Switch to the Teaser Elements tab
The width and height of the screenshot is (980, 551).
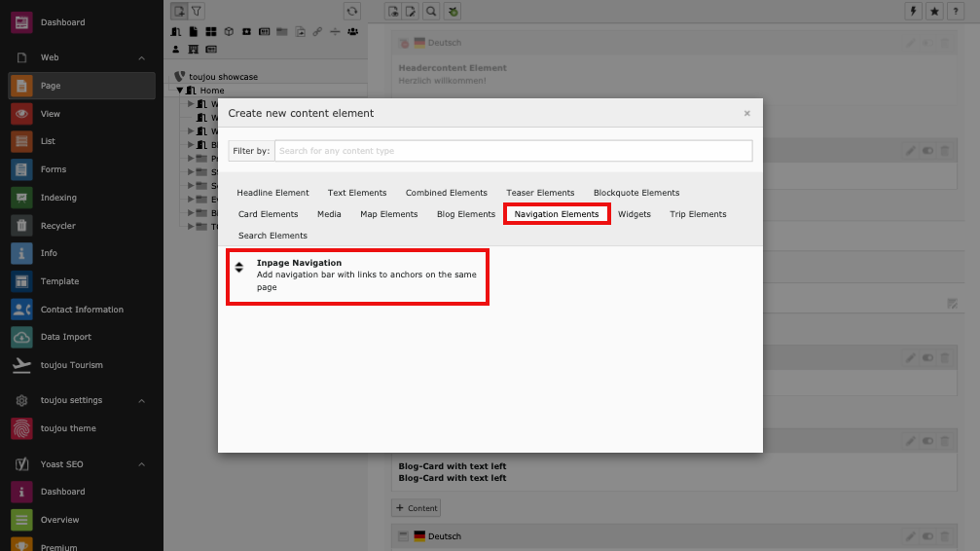[x=540, y=193]
